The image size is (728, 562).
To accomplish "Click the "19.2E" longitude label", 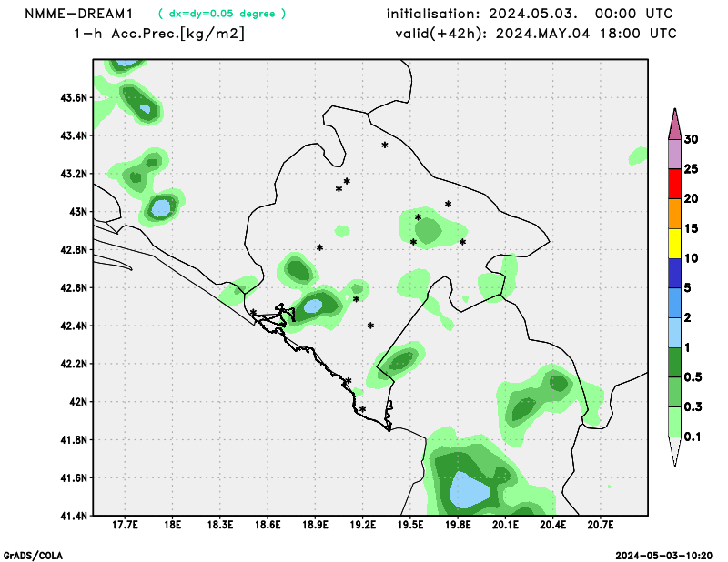I will pos(363,525).
